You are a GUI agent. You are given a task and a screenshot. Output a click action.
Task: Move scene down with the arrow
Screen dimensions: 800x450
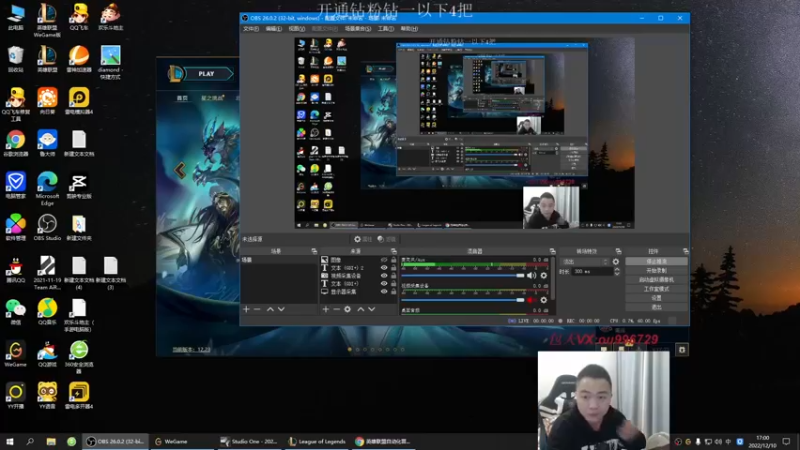281,309
